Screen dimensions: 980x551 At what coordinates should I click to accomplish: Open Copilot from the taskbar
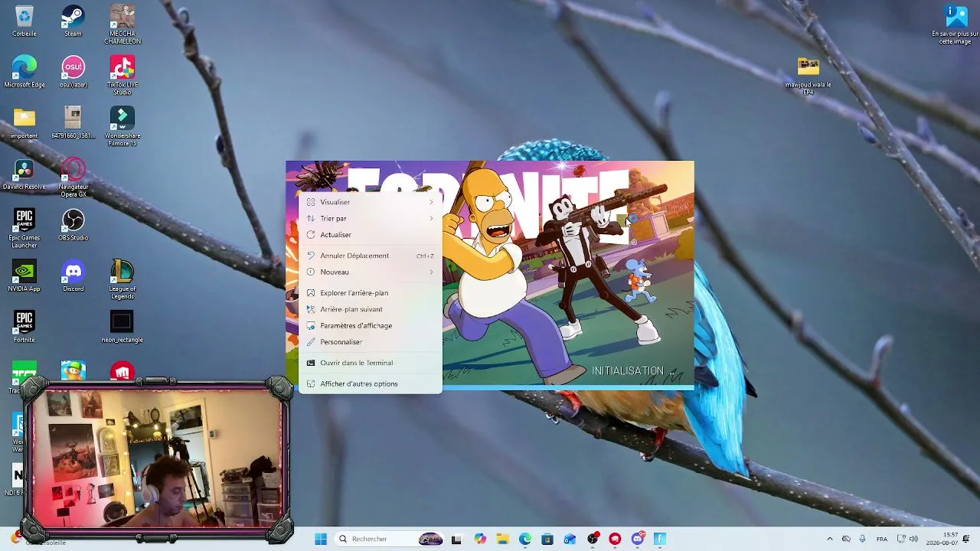[480, 539]
